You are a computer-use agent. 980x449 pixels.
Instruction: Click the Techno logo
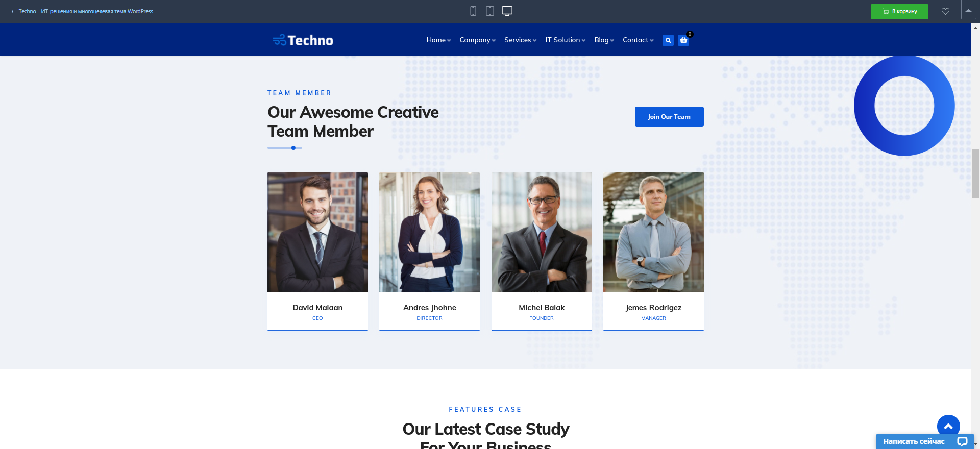pos(303,40)
